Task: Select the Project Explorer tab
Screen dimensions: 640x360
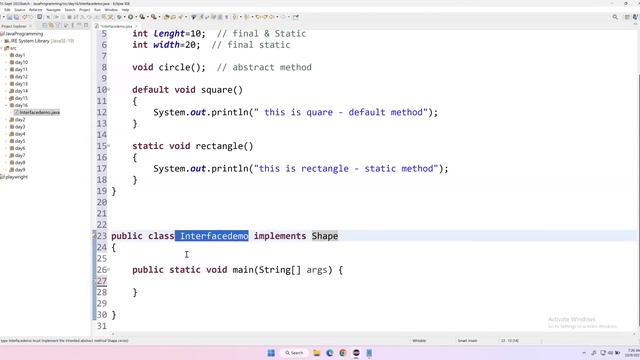Action: (x=14, y=26)
